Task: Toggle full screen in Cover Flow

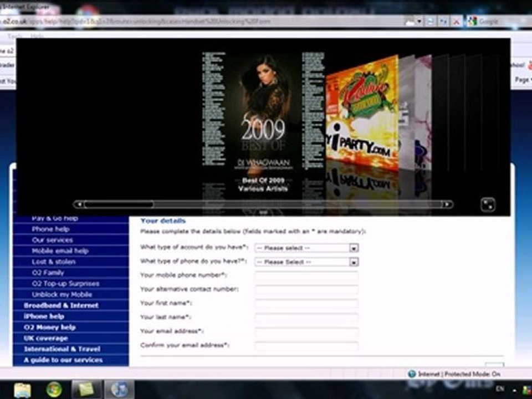Action: click(488, 205)
